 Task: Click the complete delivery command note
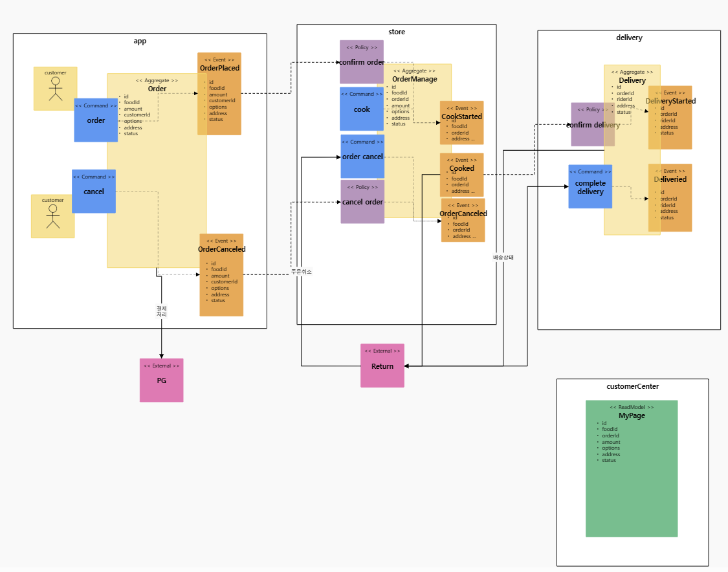coord(590,187)
